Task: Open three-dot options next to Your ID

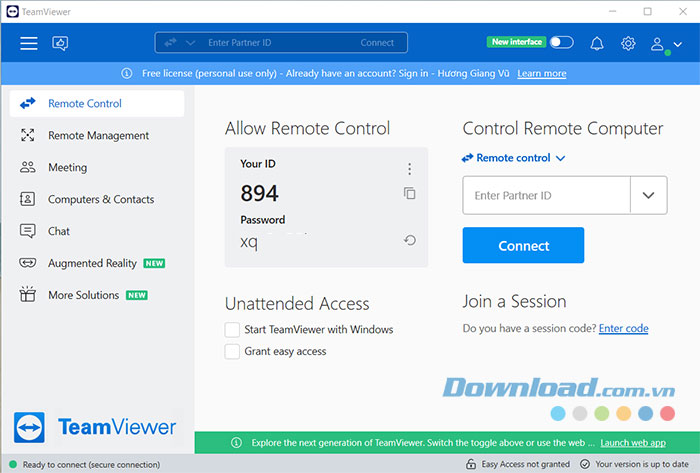Action: coord(409,169)
